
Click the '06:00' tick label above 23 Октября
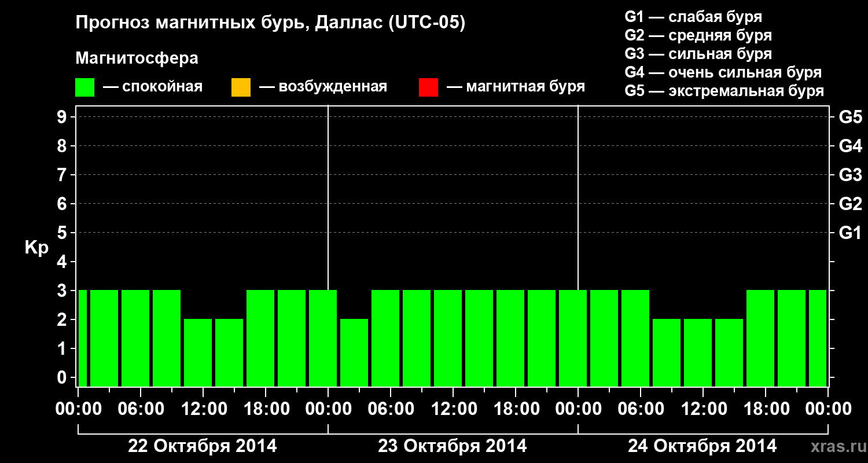pyautogui.click(x=391, y=409)
